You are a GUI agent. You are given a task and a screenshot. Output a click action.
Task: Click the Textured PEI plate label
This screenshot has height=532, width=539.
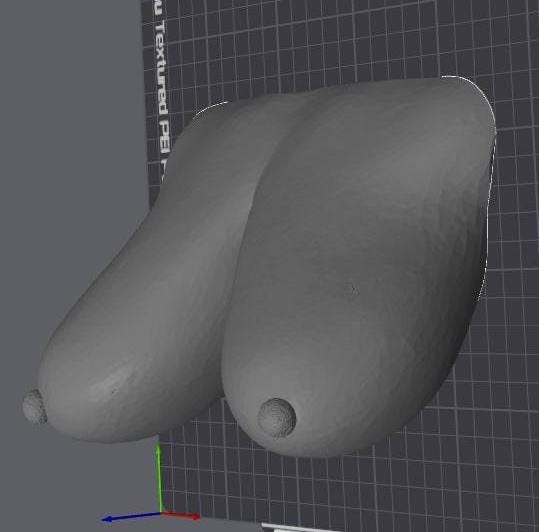pos(161,87)
